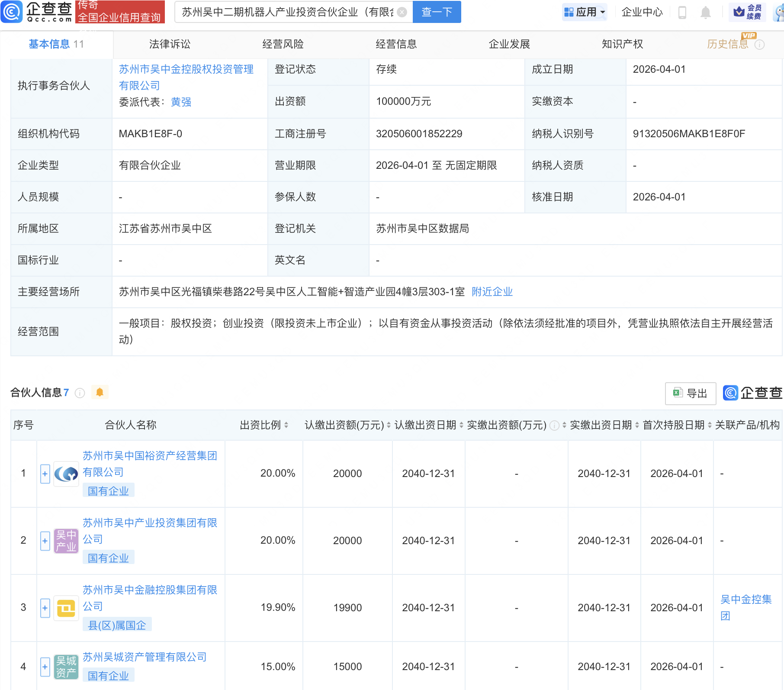Click the 企查查 logo at top left
The width and height of the screenshot is (784, 690).
tap(37, 12)
